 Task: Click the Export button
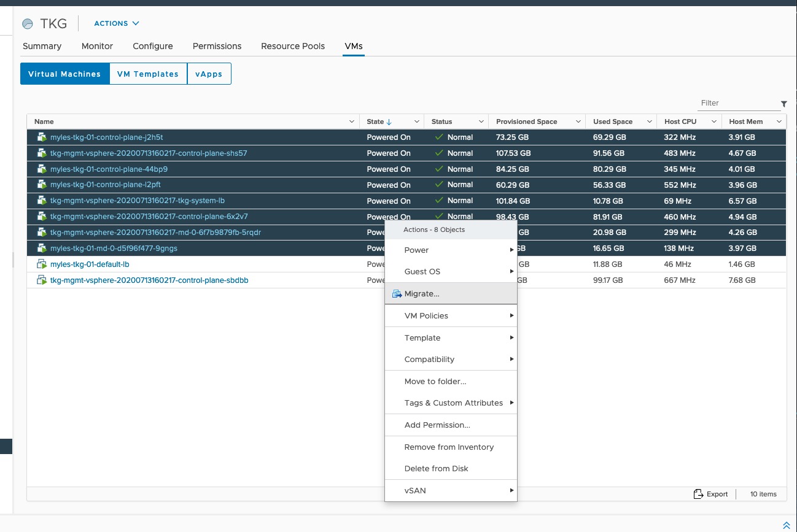[x=710, y=494]
